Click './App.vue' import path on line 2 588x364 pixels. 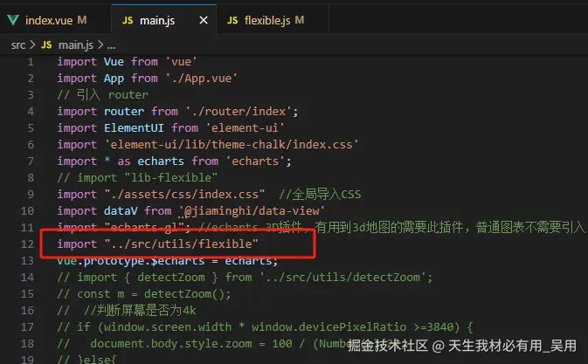coord(201,79)
